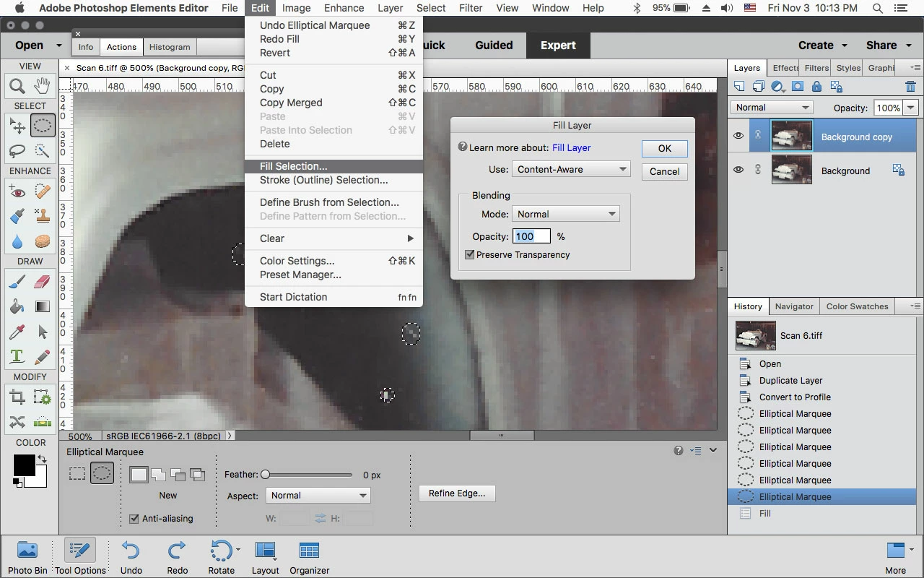Select the Red Eye Removal tool

pos(17,191)
